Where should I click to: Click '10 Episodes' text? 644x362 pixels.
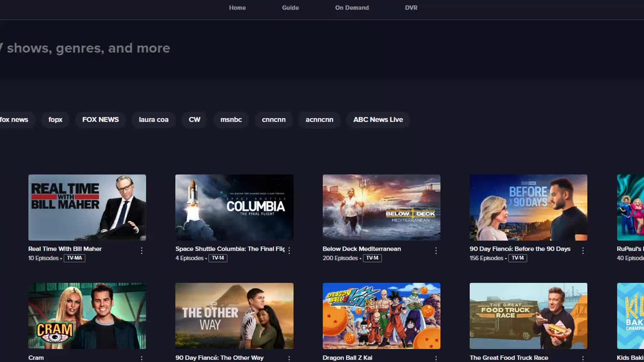point(43,258)
